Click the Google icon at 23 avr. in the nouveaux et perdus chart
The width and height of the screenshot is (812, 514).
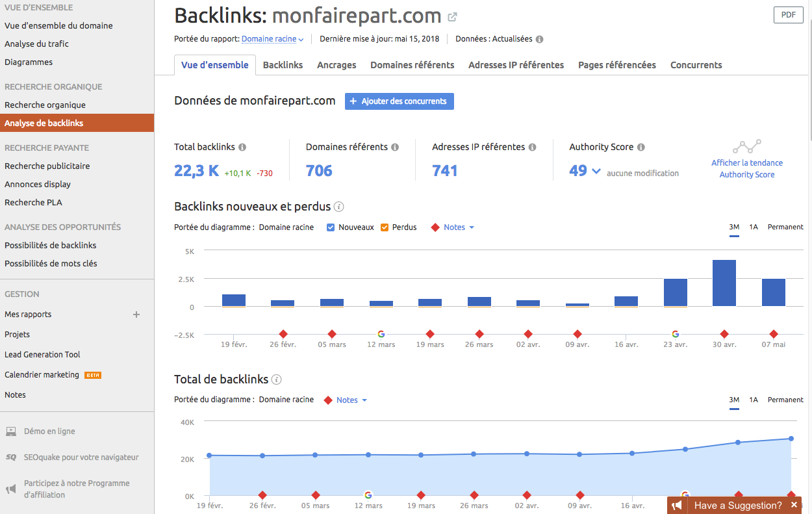(676, 334)
